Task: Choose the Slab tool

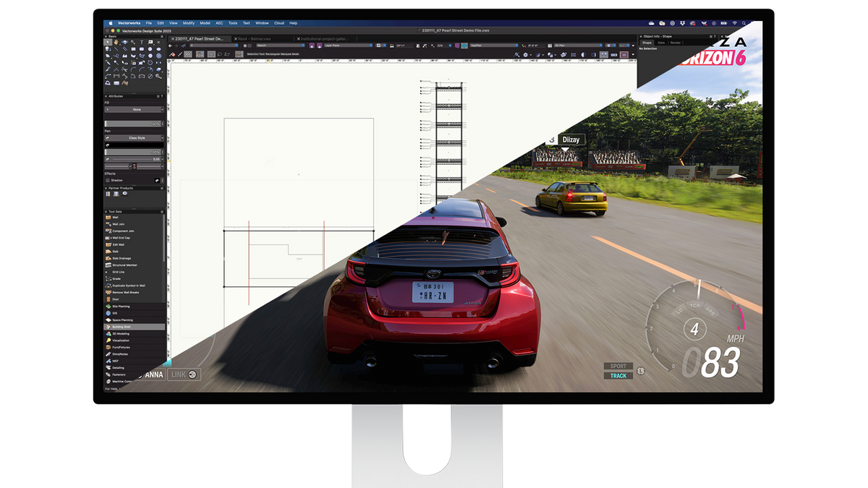Action: (133, 251)
